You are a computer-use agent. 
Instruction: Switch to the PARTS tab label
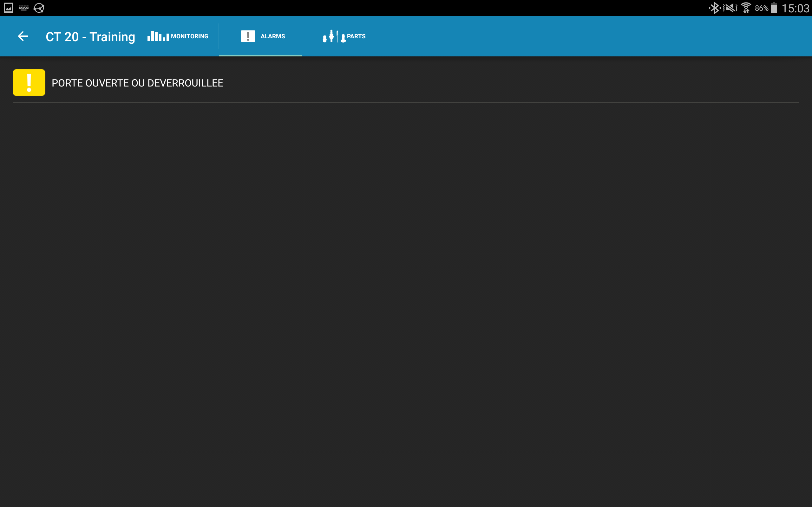click(356, 36)
